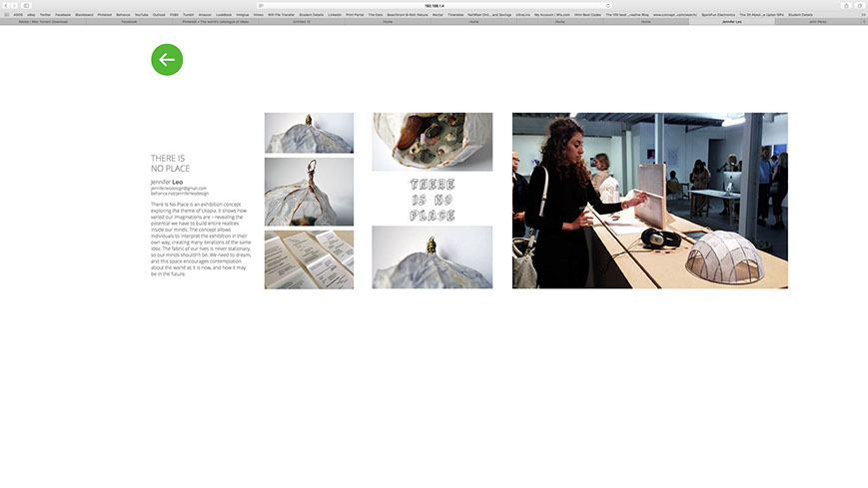
Task: Reload the page using the refresh icon
Action: (607, 5)
